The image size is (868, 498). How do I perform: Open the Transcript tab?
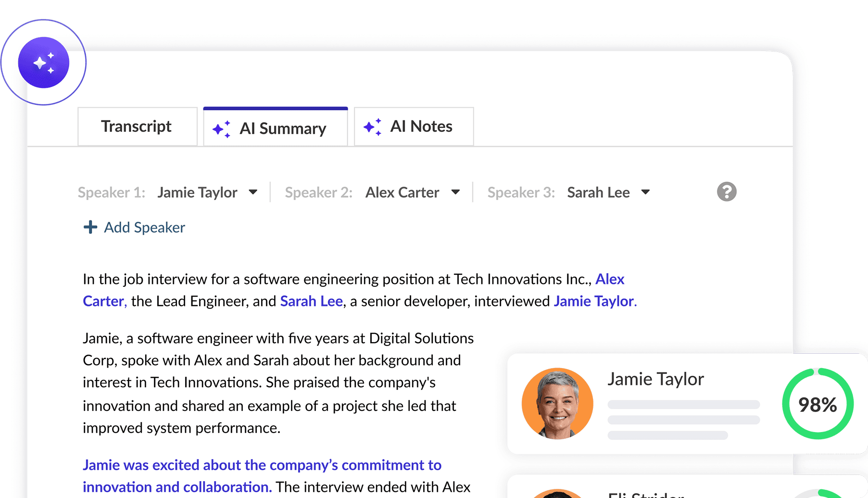coord(137,127)
